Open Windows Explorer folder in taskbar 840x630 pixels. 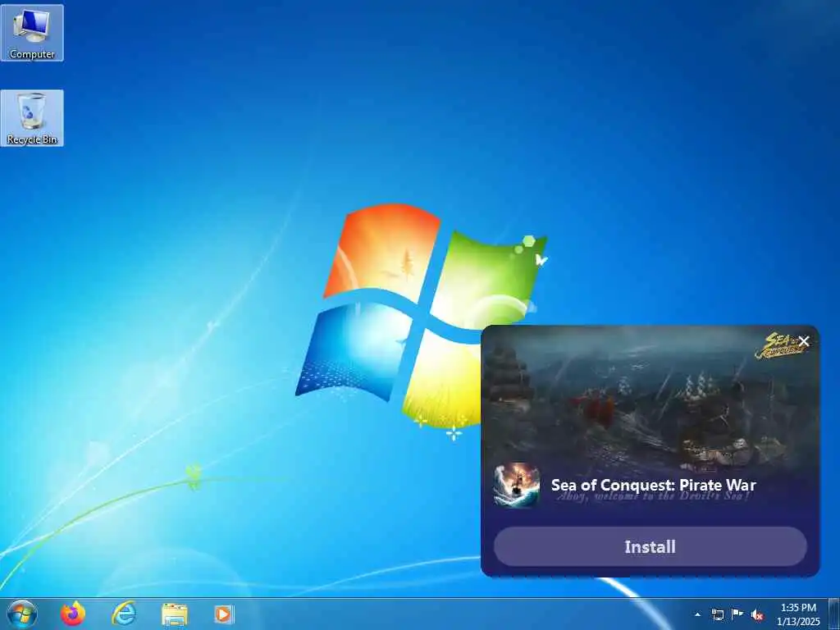point(175,614)
